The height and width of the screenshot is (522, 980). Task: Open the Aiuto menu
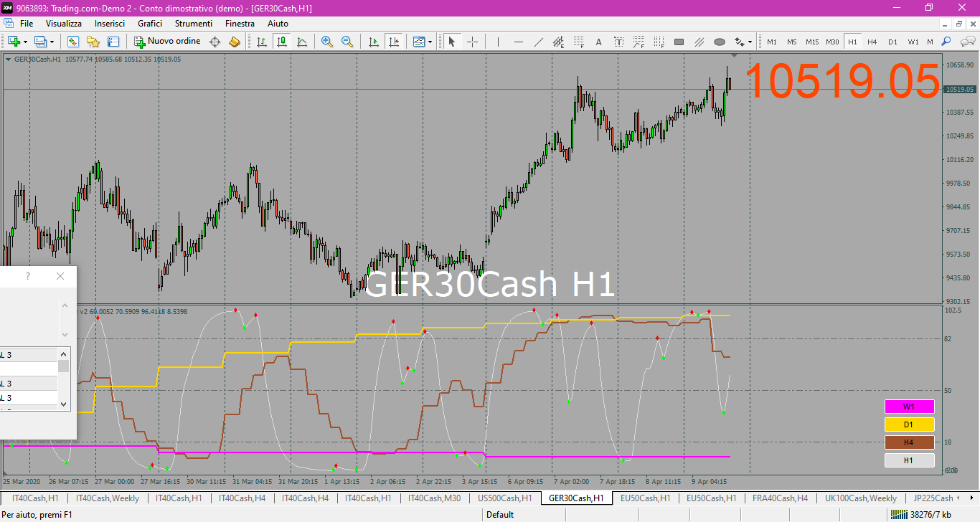pos(278,24)
